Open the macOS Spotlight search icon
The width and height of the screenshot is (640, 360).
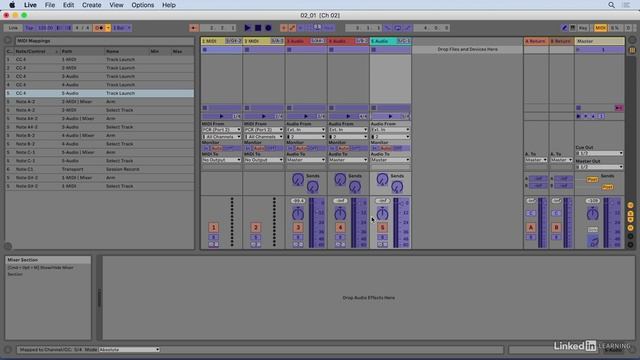tap(611, 5)
